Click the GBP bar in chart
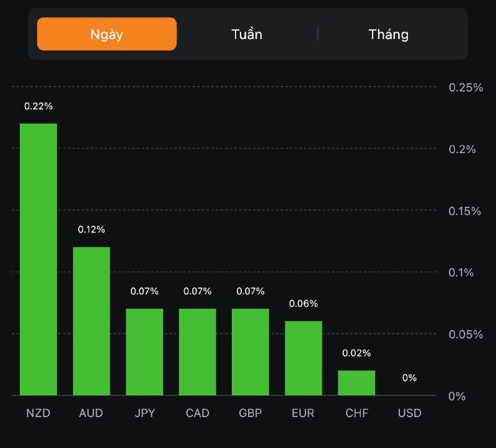Image resolution: width=496 pixels, height=448 pixels. 250,351
